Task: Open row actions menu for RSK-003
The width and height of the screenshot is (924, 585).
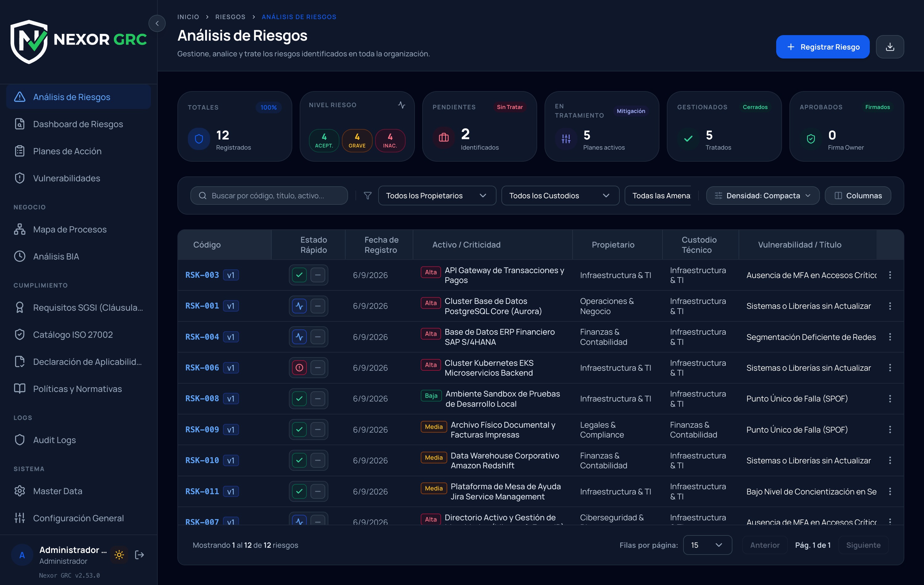Action: [890, 275]
